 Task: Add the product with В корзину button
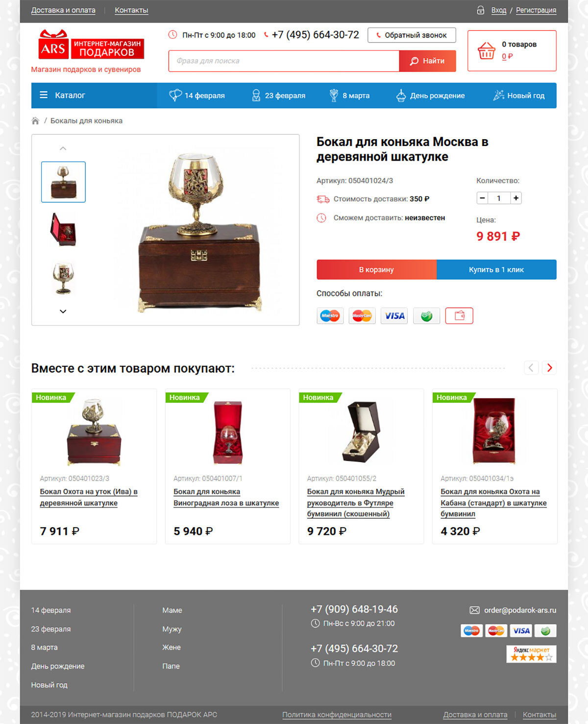376,269
